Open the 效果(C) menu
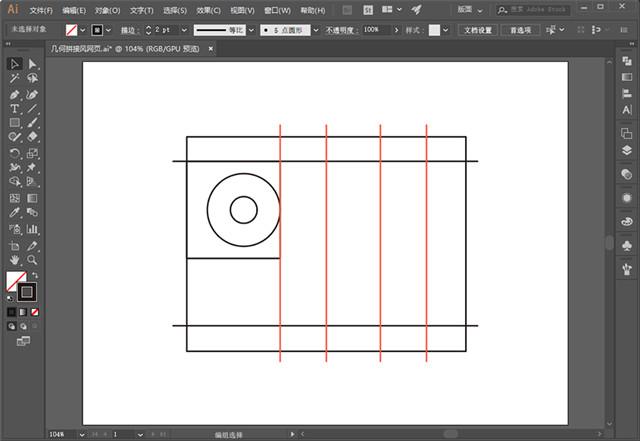 tap(208, 9)
